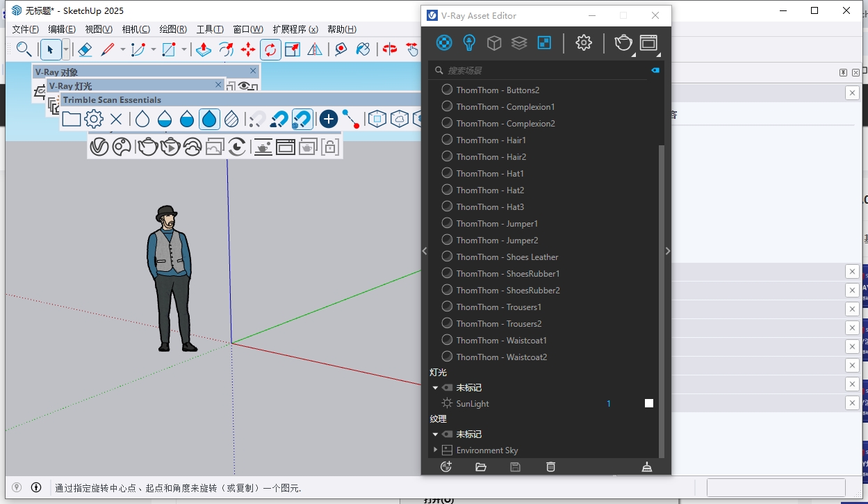The width and height of the screenshot is (868, 504).
Task: Open the 扩展程序(x) menu
Action: pyautogui.click(x=295, y=29)
